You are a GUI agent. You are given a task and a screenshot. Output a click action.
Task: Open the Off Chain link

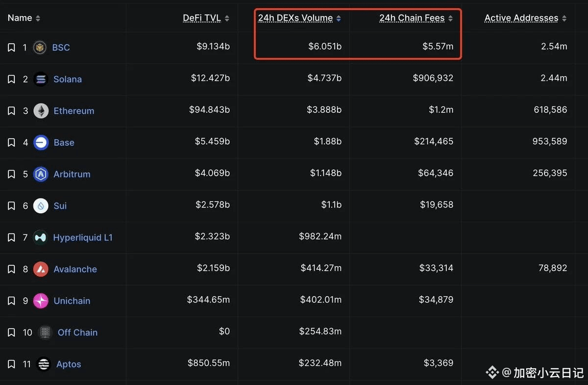tap(77, 333)
